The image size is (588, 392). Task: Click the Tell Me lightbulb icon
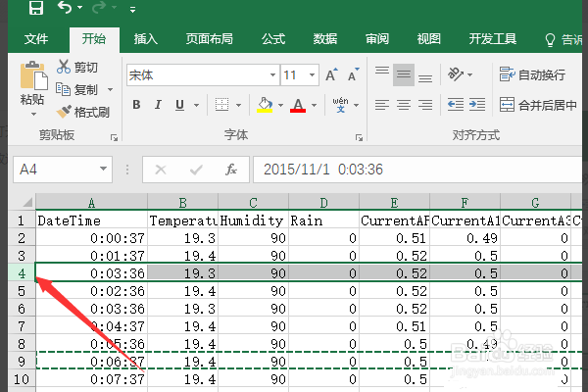[550, 40]
